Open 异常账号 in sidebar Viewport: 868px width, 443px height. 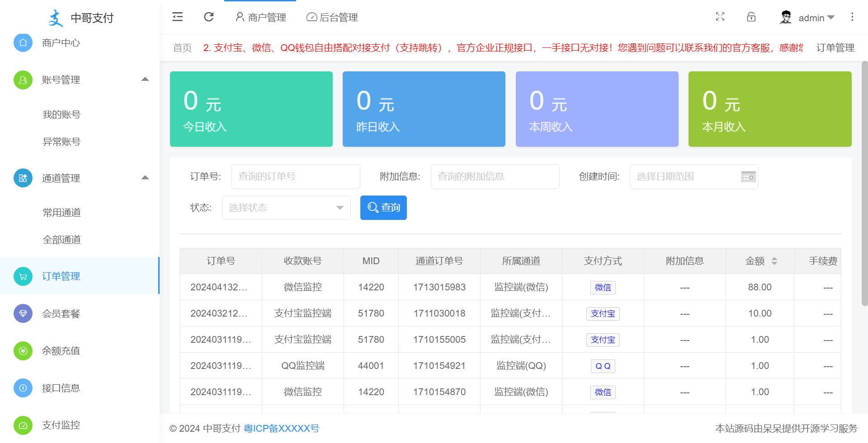click(x=61, y=142)
